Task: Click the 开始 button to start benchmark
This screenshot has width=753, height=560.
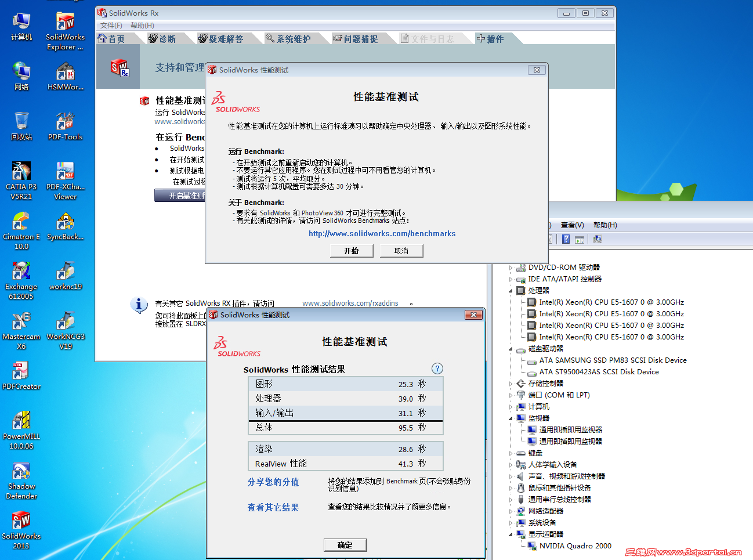Action: pos(352,251)
